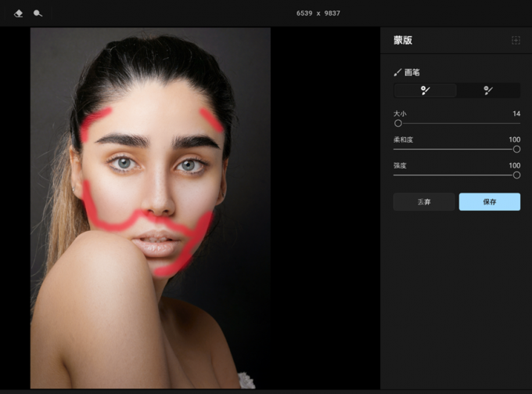Image resolution: width=532 pixels, height=394 pixels.
Task: Click the image dimensions text 6539 x 9837
Action: (x=318, y=13)
